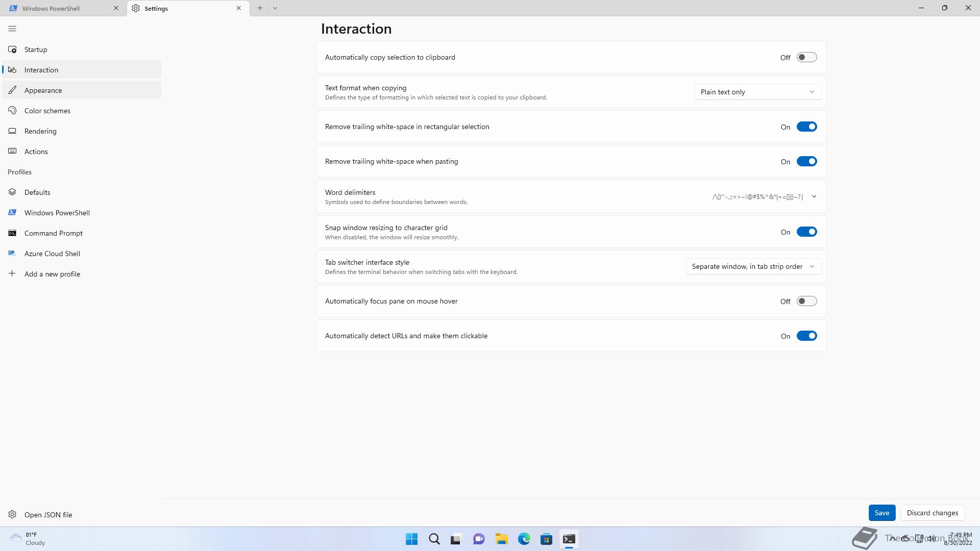
Task: Click the Defaults layers icon
Action: pyautogui.click(x=12, y=192)
